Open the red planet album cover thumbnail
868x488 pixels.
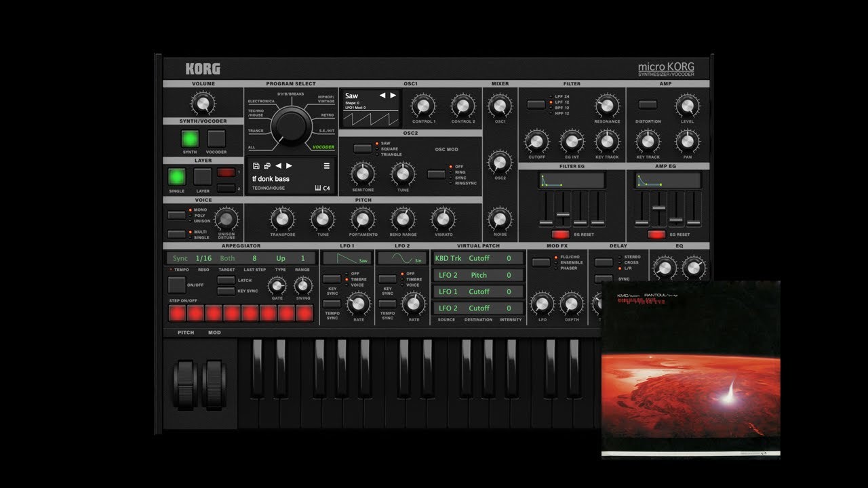tap(690, 370)
